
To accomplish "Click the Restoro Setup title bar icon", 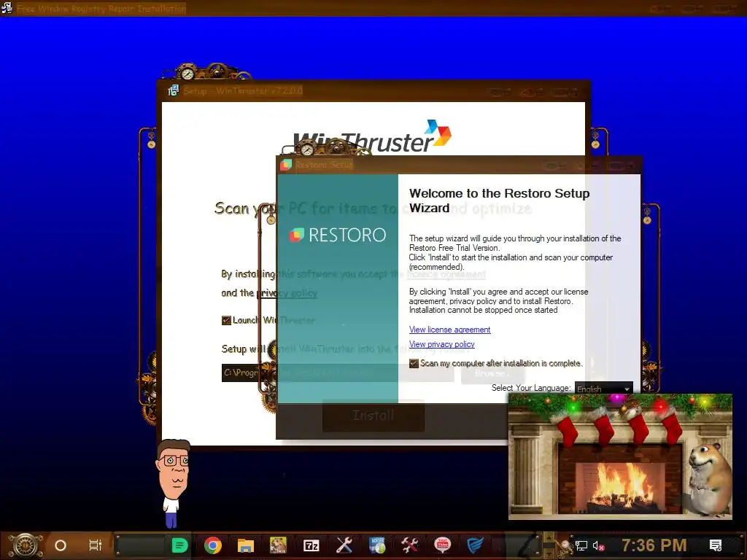I will pyautogui.click(x=286, y=165).
